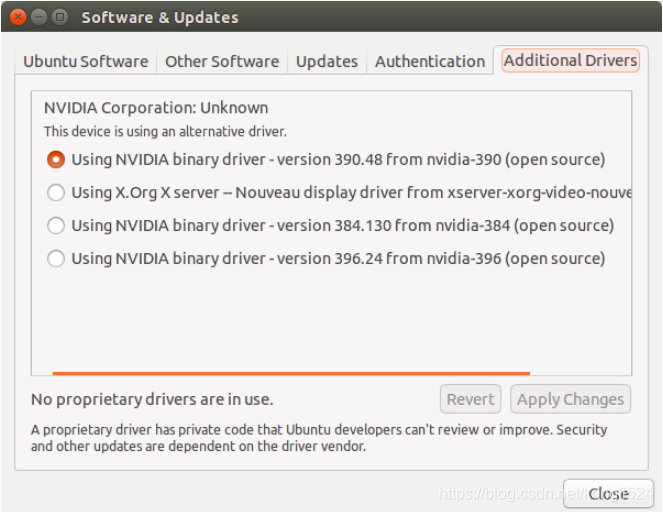This screenshot has height=512, width=663.
Task: Open the Other Software tab
Action: (222, 61)
